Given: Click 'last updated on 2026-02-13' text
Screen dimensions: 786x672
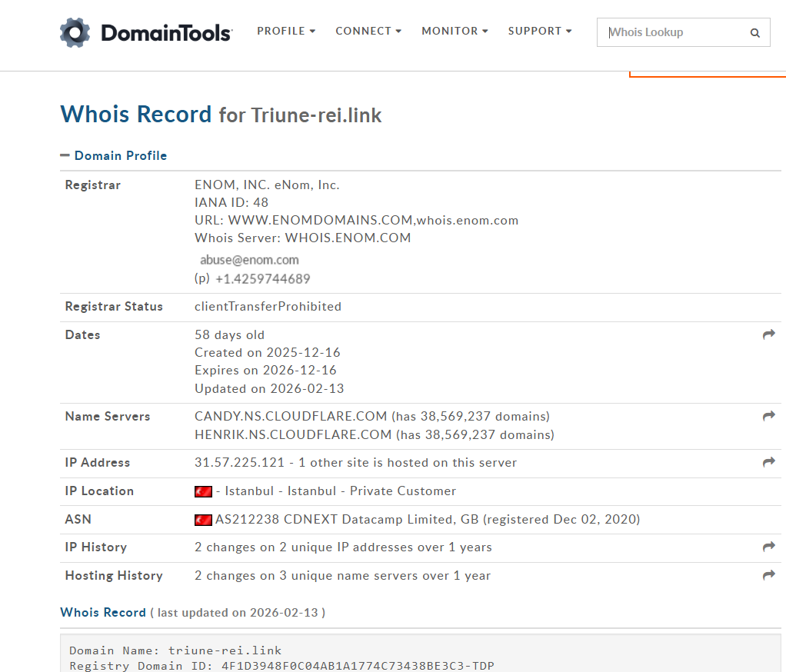Looking at the screenshot, I should 238,613.
